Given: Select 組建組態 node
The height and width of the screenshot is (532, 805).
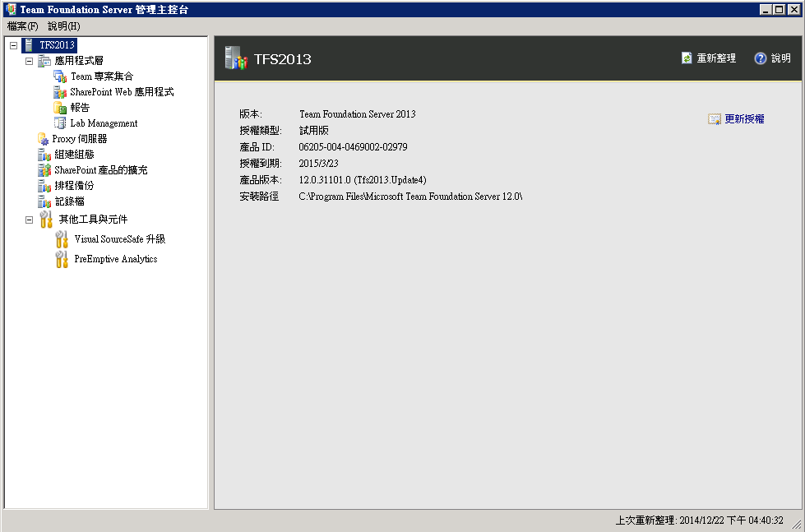Looking at the screenshot, I should [75, 155].
